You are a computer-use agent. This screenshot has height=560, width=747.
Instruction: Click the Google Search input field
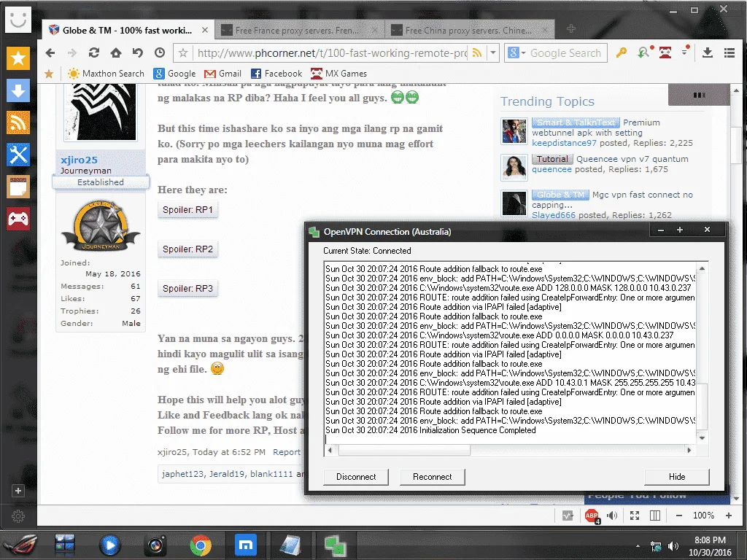point(566,52)
